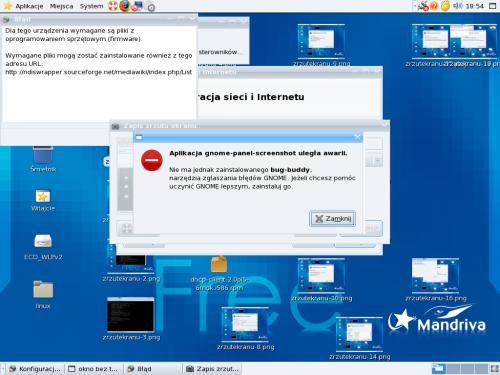Open the Witajcie desktop icon
The height and width of the screenshot is (375, 500).
(x=43, y=196)
